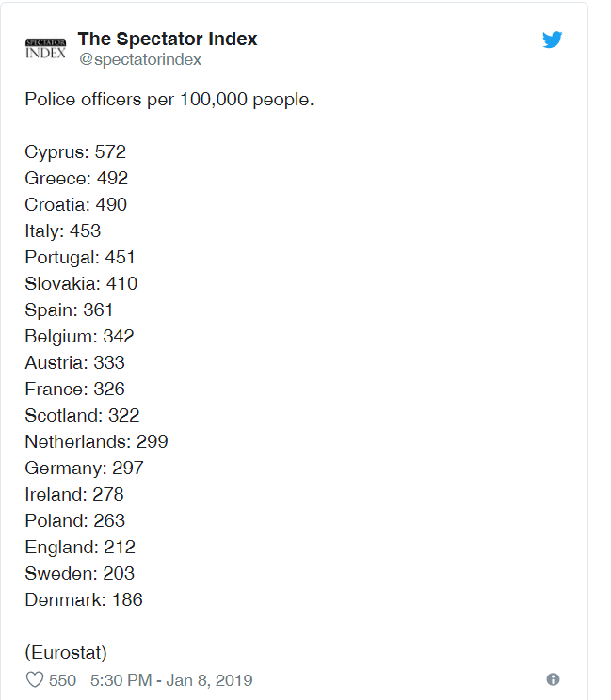Select the Denmark: 186 text

click(x=84, y=599)
